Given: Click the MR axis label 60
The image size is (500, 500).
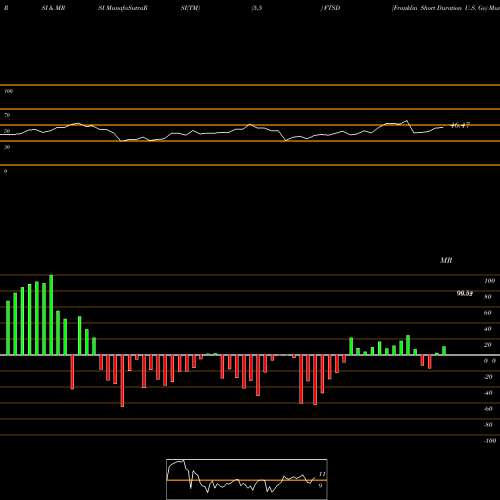Looking at the screenshot, I should coord(488,313).
